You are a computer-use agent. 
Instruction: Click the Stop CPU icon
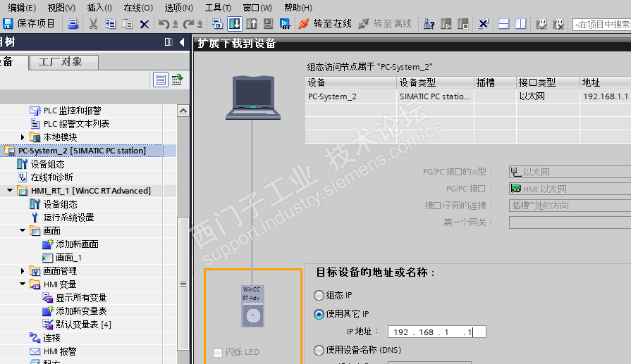pyautogui.click(x=462, y=24)
